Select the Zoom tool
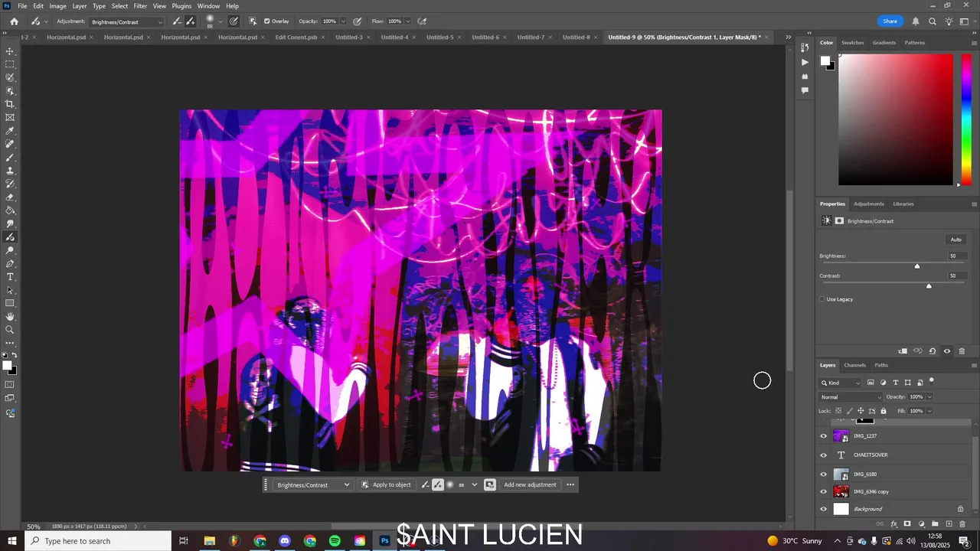980x551 pixels. (x=10, y=330)
